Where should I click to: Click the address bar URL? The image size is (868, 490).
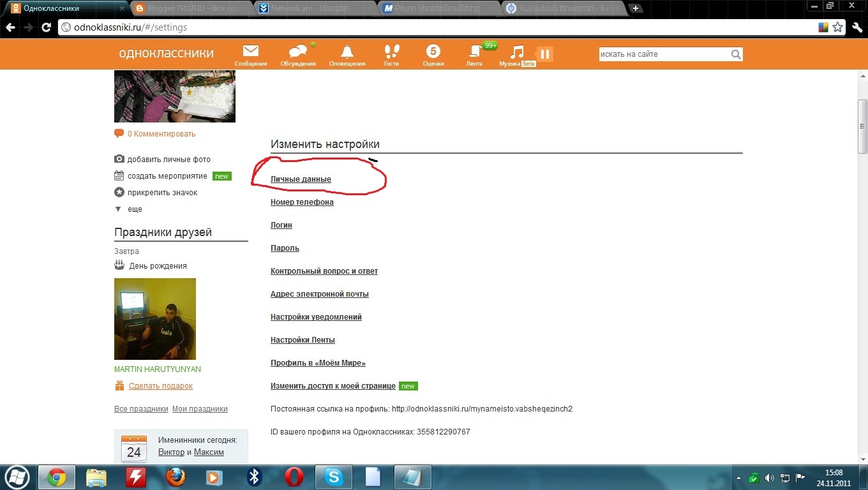point(130,27)
